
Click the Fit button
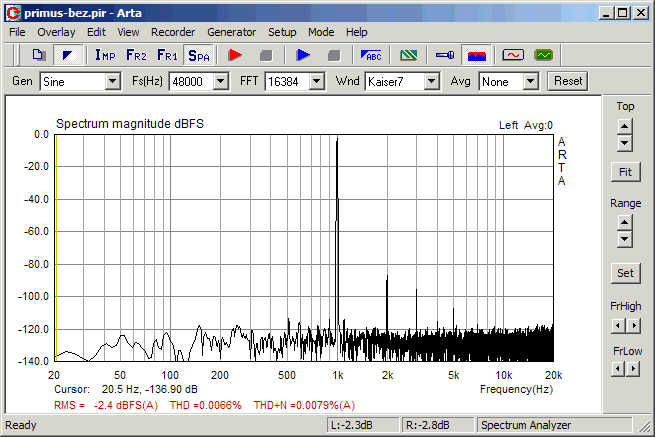pyautogui.click(x=625, y=172)
